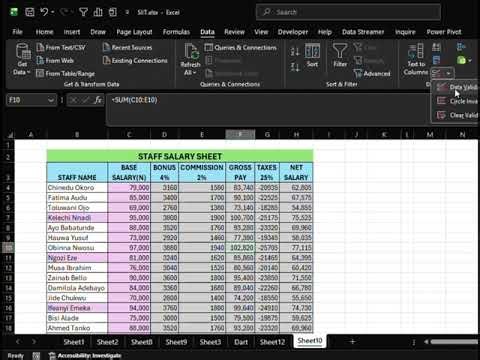Click the Save icon in the title bar
Image resolution: width=480 pixels, height=360 pixels.
[x=30, y=12]
